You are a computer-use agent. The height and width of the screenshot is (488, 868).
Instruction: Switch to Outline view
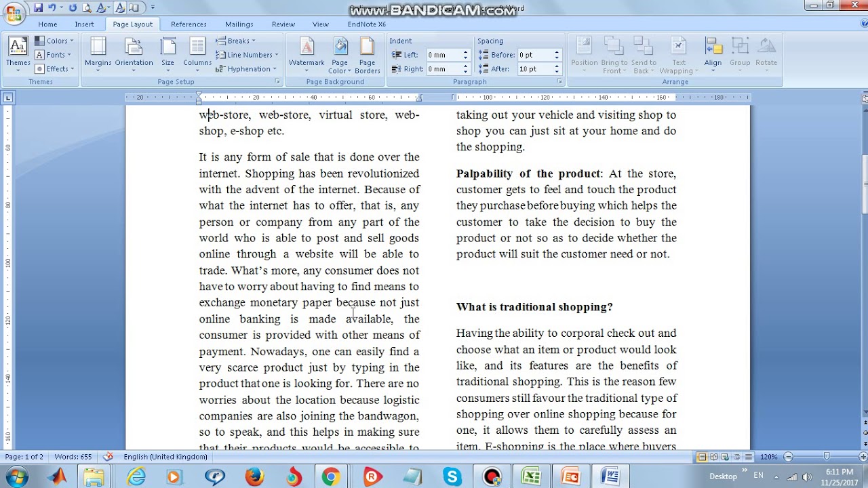tap(736, 457)
